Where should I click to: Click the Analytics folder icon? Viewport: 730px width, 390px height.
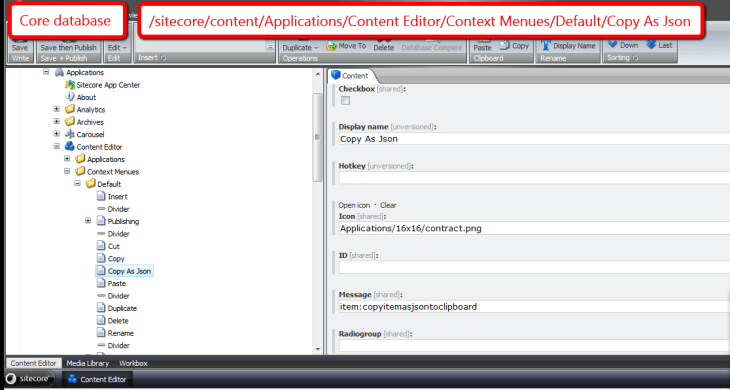70,109
